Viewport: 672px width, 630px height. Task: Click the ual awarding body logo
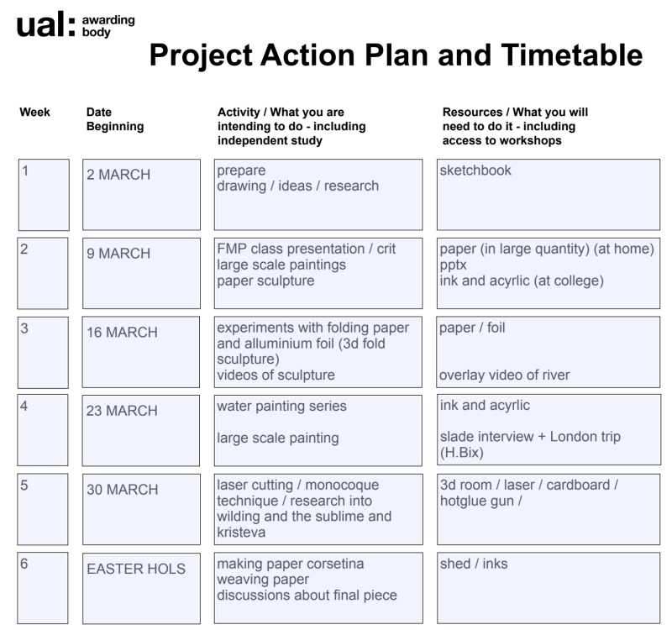coord(76,25)
